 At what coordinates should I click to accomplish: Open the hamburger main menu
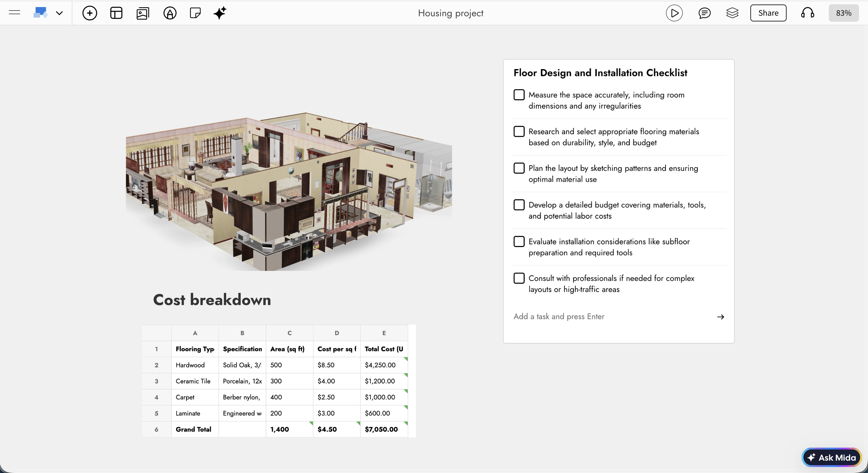pyautogui.click(x=14, y=13)
